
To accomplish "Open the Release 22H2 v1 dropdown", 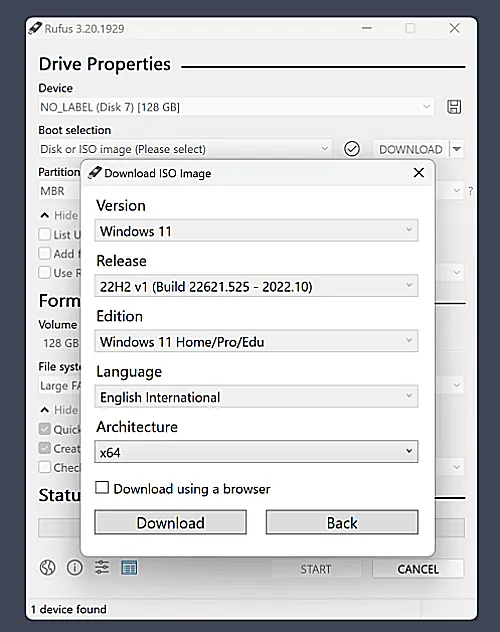I will click(x=256, y=286).
